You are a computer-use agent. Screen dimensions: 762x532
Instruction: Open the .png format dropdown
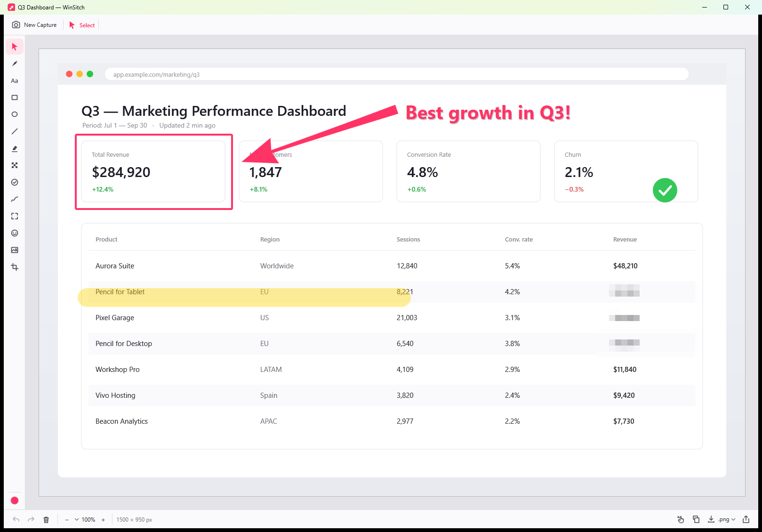[727, 520]
